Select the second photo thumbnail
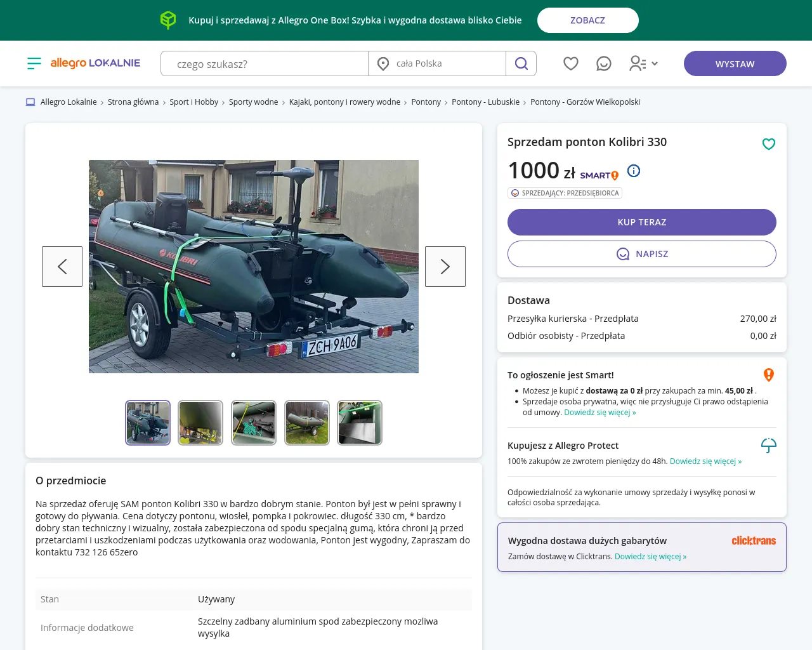The width and height of the screenshot is (812, 650). click(200, 423)
